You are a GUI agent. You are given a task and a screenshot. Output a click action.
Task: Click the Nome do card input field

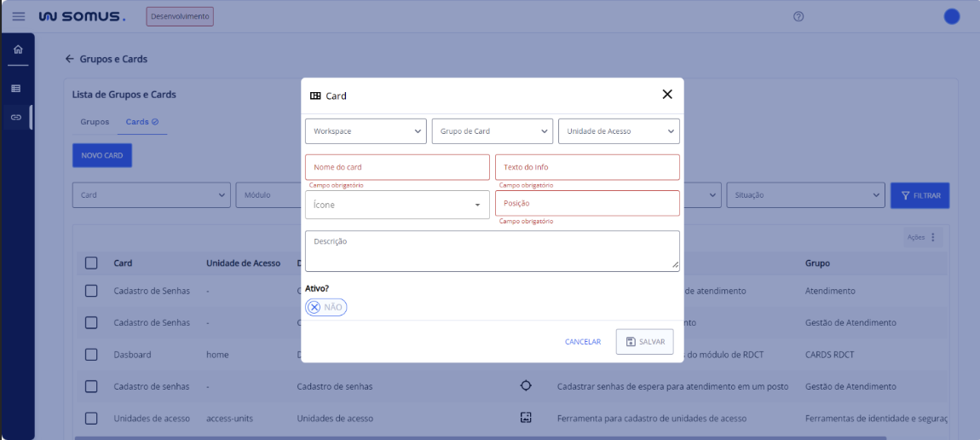(x=397, y=167)
